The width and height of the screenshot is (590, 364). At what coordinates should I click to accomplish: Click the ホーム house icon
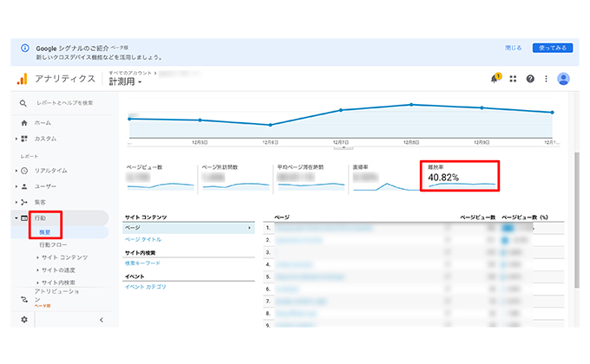[x=24, y=123]
